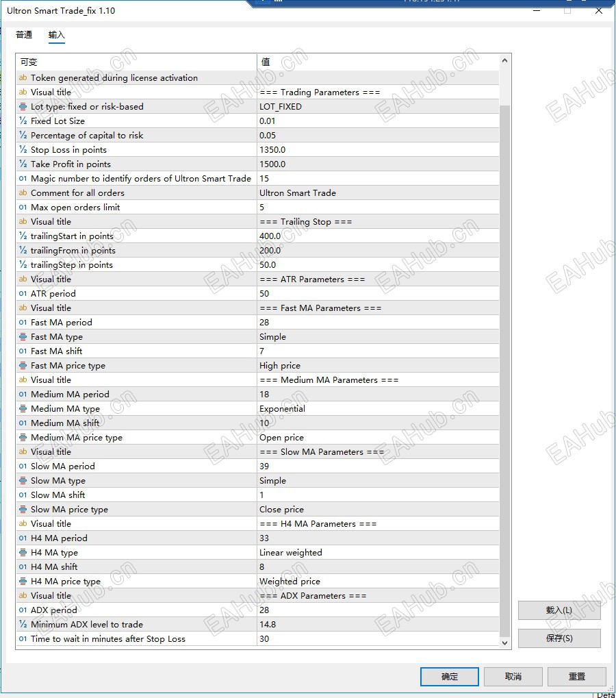Open the LOT_FIXED lot type value
The image size is (616, 698).
(378, 107)
